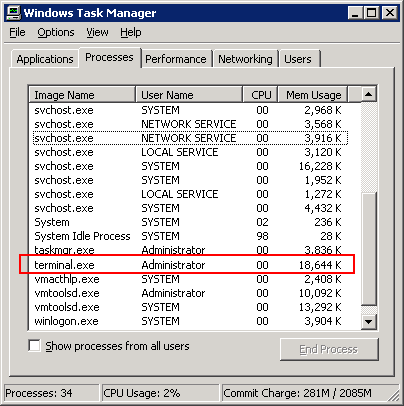Switch to the Performance tab
Screen dimensions: 404x406
click(176, 59)
